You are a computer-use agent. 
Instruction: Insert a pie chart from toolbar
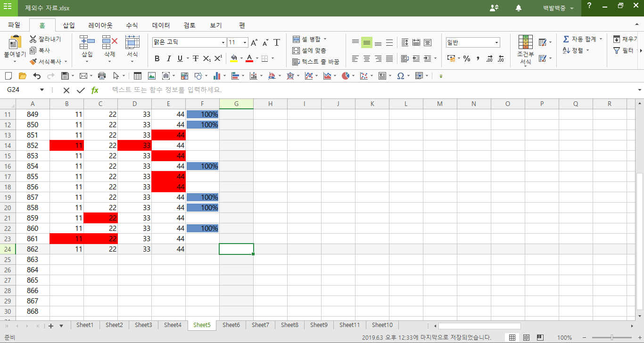[x=346, y=76]
